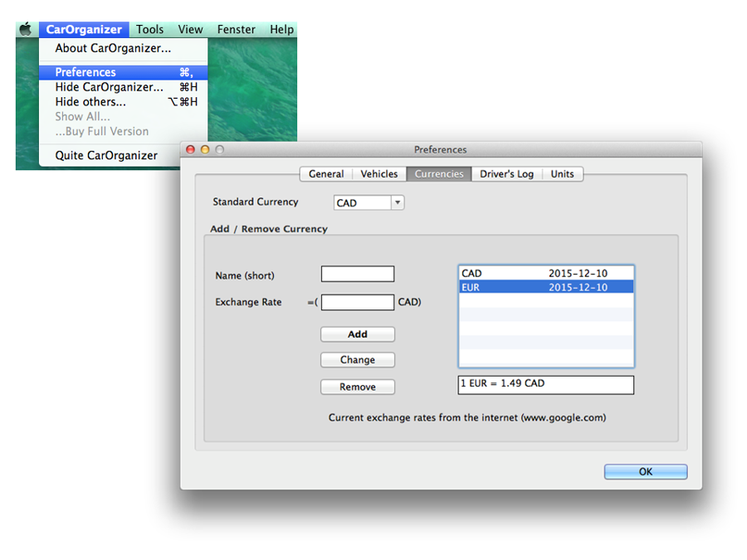Choose About CarOrganizer... menu item
The width and height of the screenshot is (747, 560).
(x=113, y=48)
